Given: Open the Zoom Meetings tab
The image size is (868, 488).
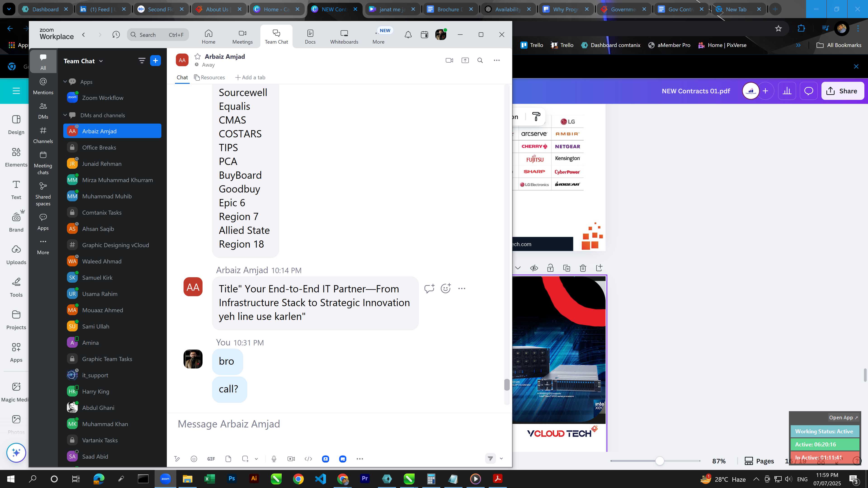Looking at the screenshot, I should click(242, 36).
